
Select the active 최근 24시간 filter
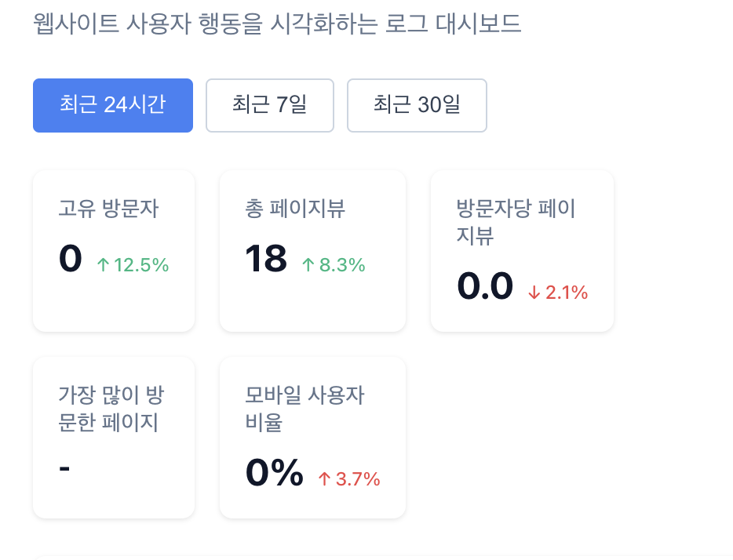coord(113,105)
